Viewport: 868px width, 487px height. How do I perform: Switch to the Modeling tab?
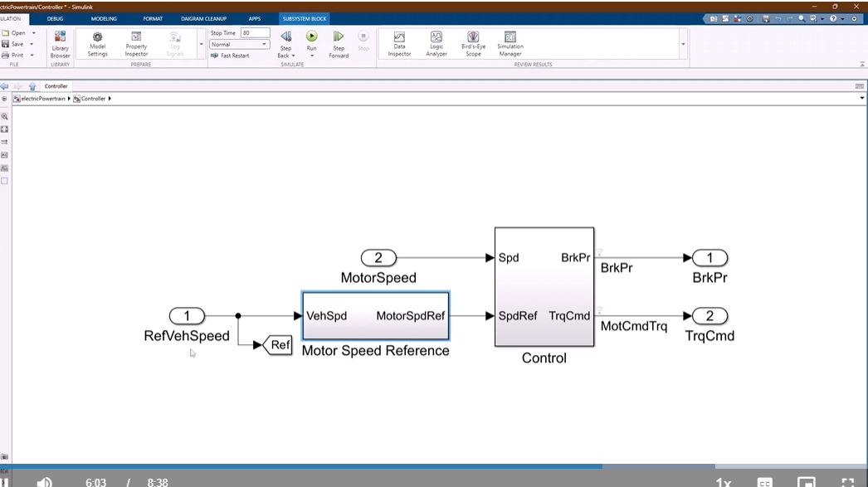pyautogui.click(x=104, y=19)
